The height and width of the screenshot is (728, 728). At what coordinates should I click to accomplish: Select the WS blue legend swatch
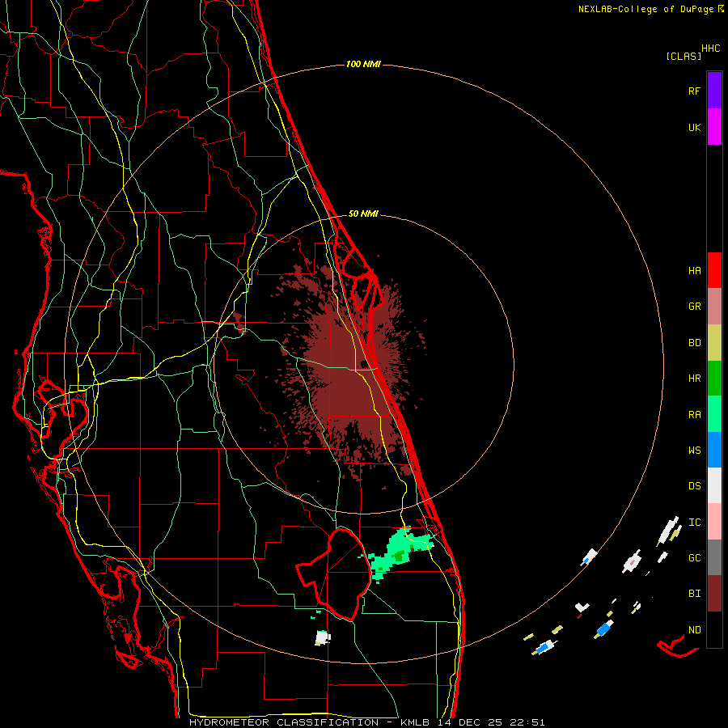[x=714, y=450]
